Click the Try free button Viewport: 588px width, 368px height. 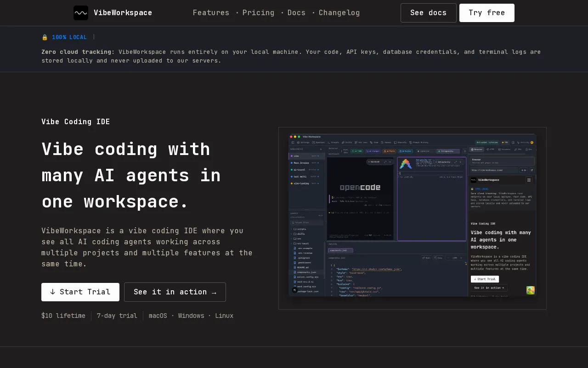pos(487,13)
